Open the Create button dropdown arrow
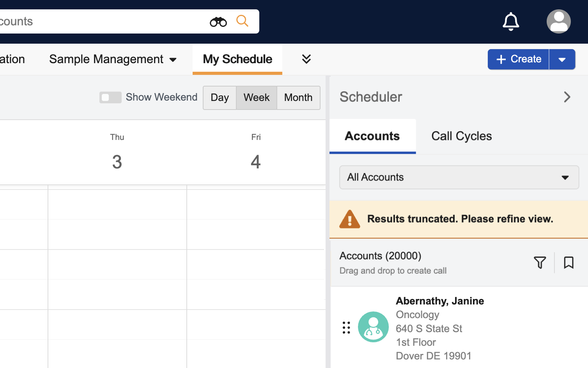588x368 pixels. tap(562, 59)
